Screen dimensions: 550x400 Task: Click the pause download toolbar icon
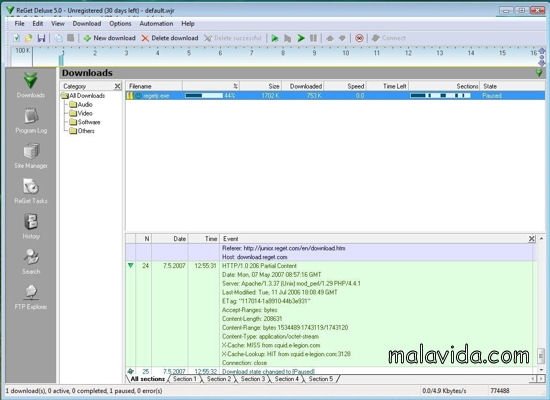coord(313,38)
